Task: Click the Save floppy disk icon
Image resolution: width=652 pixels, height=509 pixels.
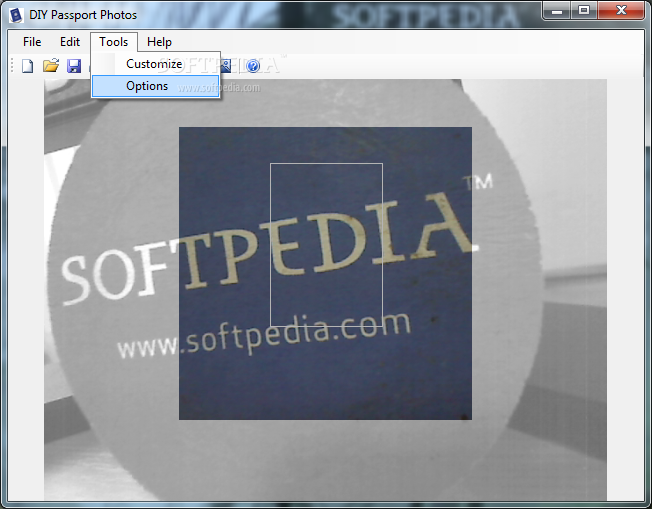Action: point(74,66)
